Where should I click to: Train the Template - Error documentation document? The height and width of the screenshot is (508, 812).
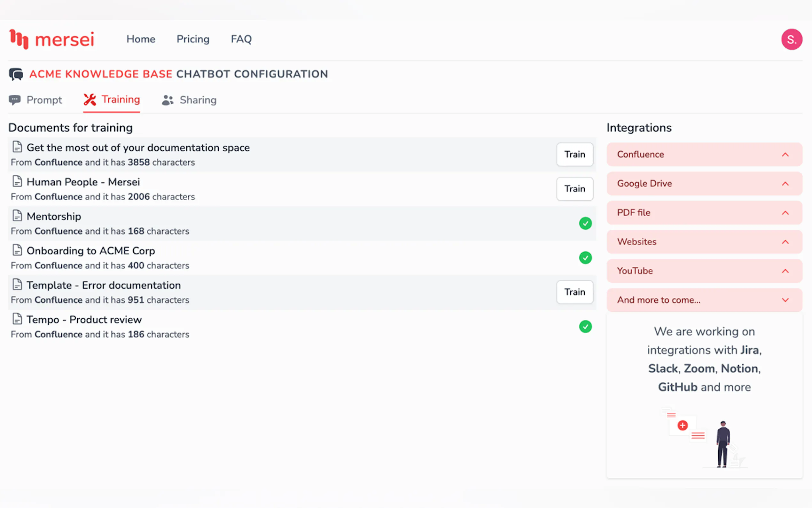point(575,292)
